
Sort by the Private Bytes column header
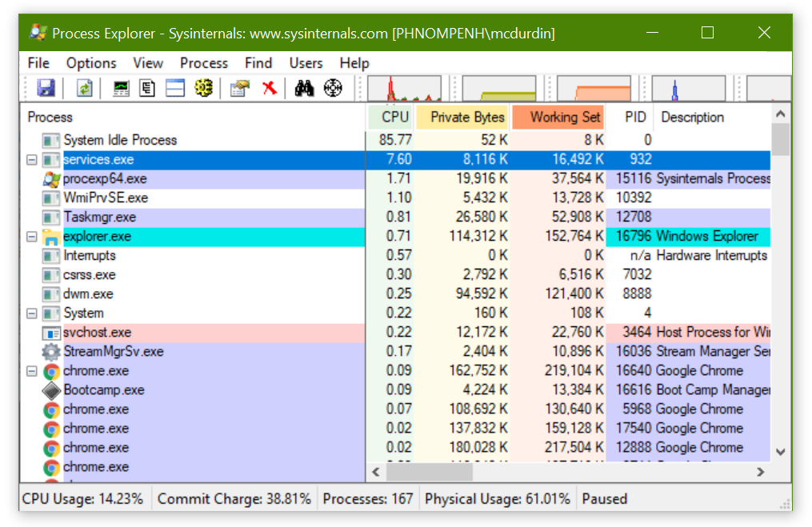pyautogui.click(x=463, y=118)
